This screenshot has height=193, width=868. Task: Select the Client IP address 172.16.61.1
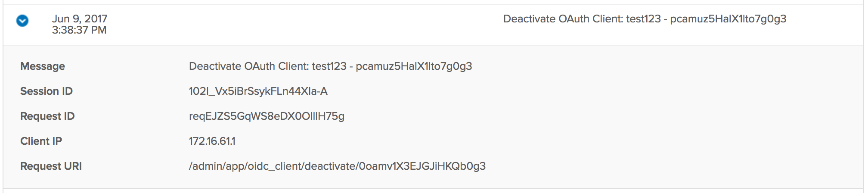[x=212, y=141]
